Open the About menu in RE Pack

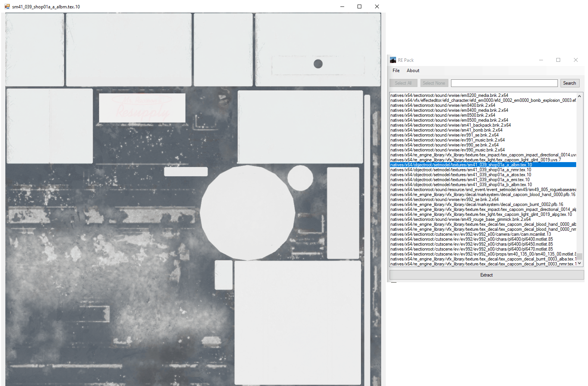[413, 71]
